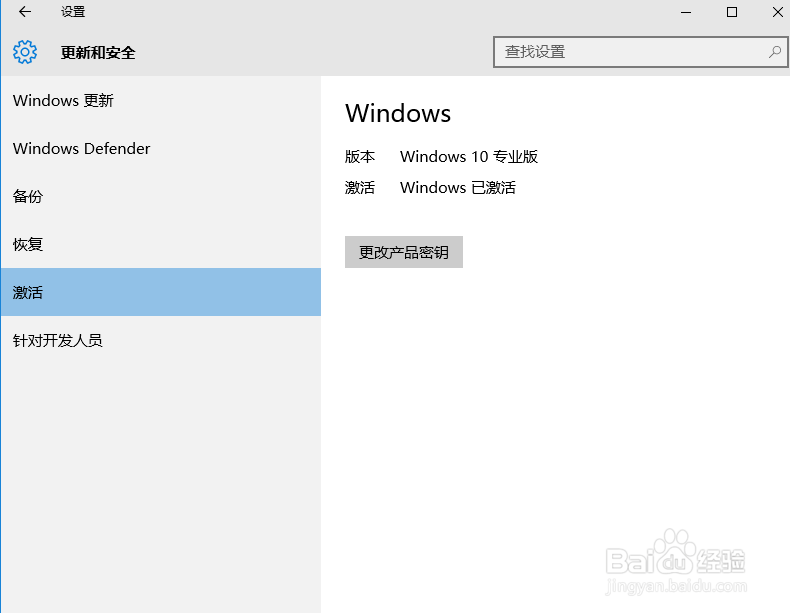Open 针对开发人员 section

(161, 340)
